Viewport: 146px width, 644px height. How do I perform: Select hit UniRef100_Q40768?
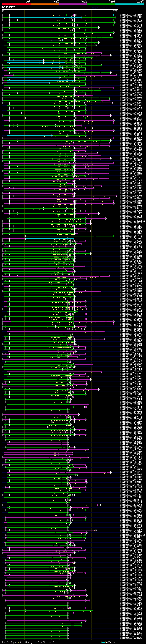coord(131,55)
